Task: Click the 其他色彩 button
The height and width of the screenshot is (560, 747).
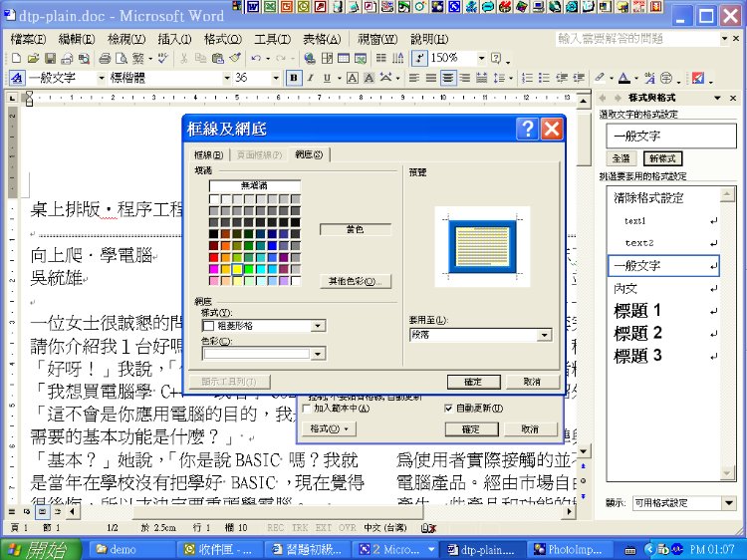Action: [356, 282]
